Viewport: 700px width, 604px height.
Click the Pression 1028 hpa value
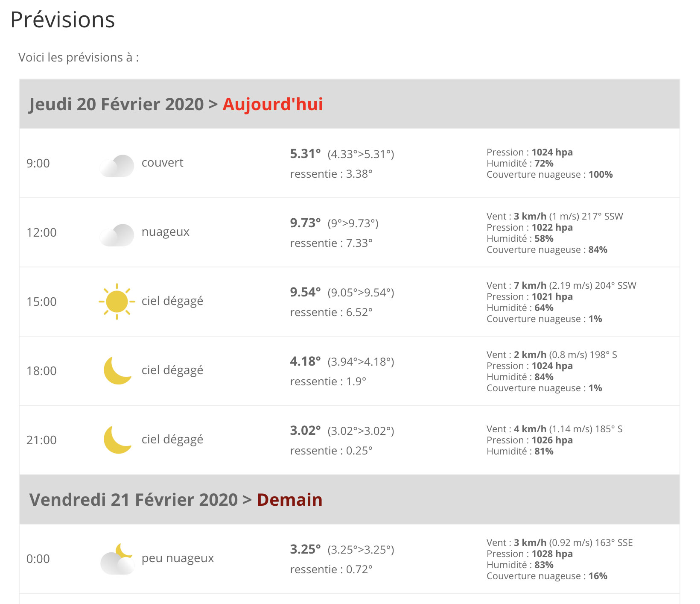point(530,554)
